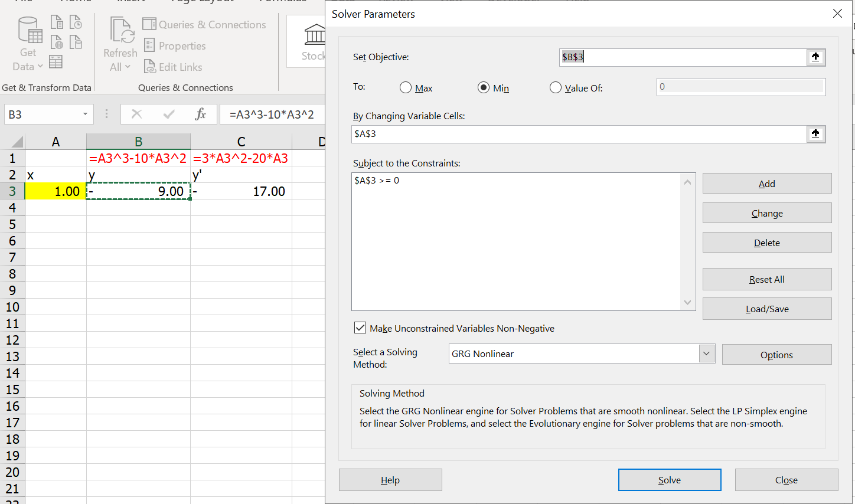Screen dimensions: 855x504
Task: Click the From Text/CSV import icon
Action: click(x=57, y=22)
